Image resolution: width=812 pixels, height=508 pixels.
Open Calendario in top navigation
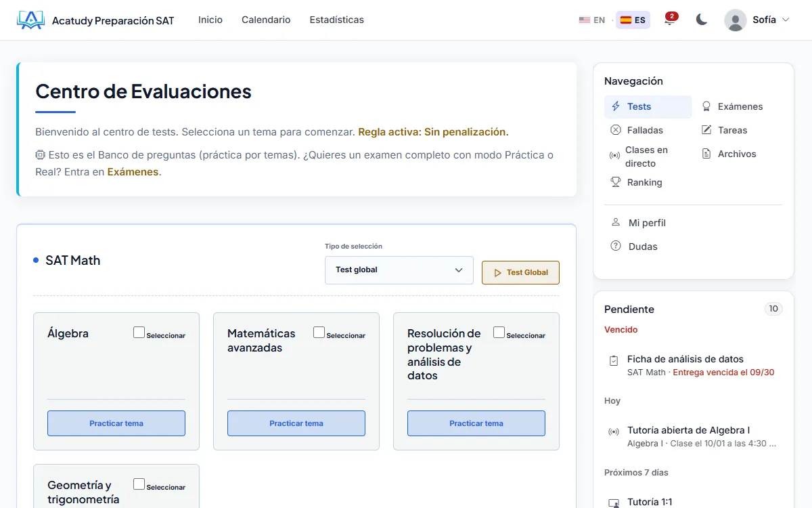pos(266,20)
